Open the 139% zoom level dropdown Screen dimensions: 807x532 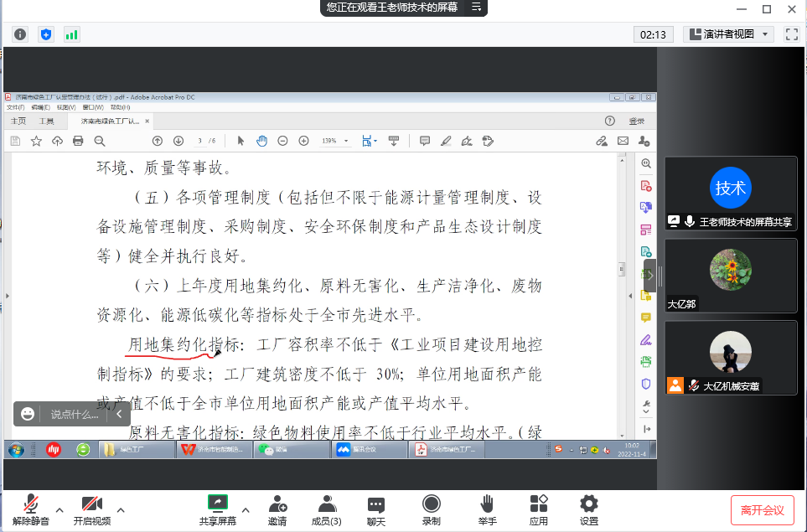coord(334,141)
